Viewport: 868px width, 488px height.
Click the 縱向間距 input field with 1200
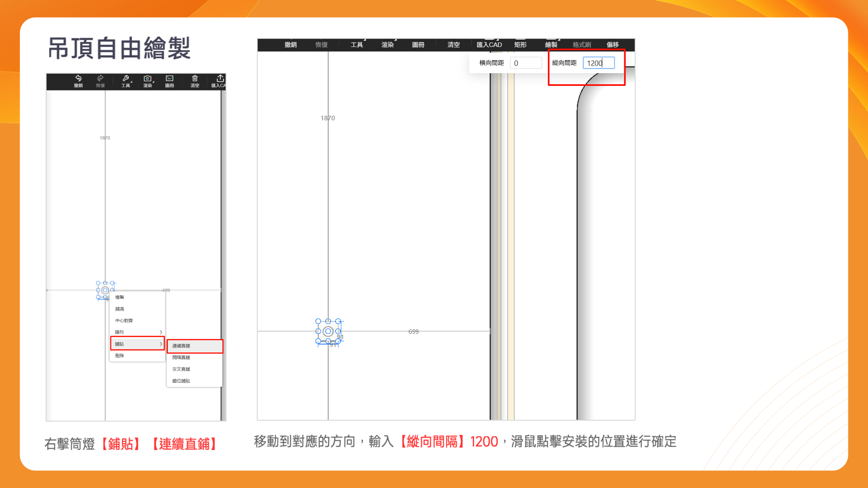tap(598, 63)
